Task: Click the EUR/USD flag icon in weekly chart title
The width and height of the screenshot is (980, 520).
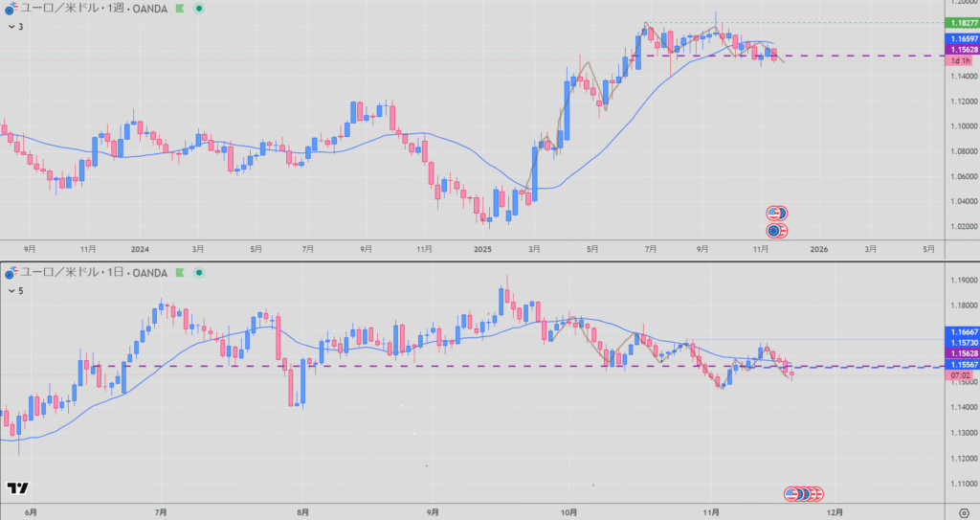Action: (x=11, y=9)
